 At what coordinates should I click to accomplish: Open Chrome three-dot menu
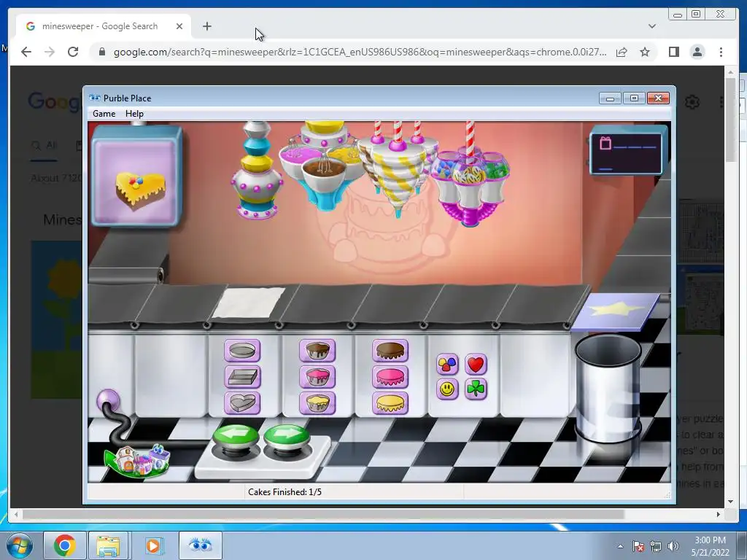(x=721, y=52)
